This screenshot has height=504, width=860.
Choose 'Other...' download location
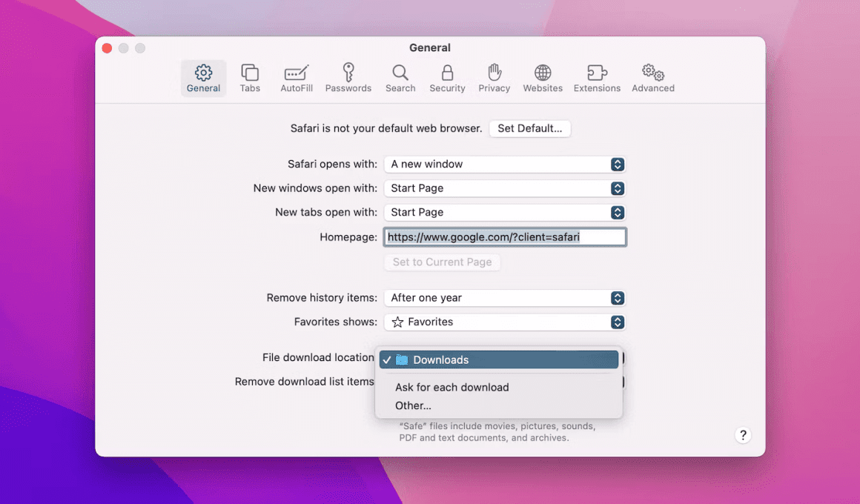pos(498,405)
